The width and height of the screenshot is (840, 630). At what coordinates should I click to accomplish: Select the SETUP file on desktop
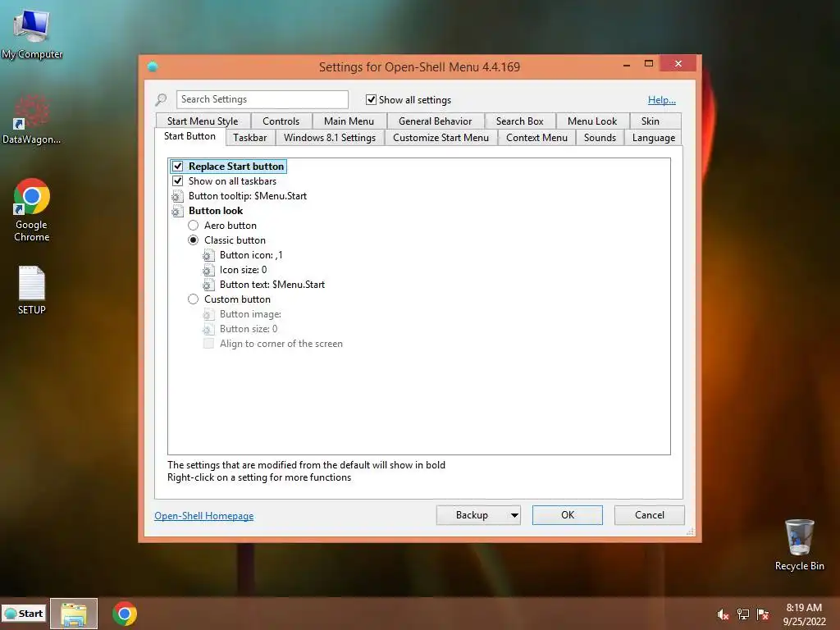[x=32, y=290]
